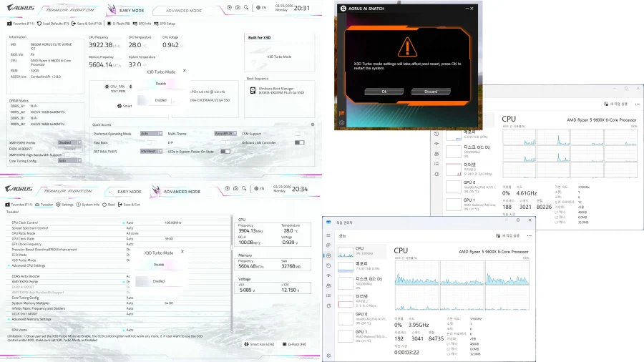
Task: Open the SPD Info tool
Action: (x=141, y=24)
